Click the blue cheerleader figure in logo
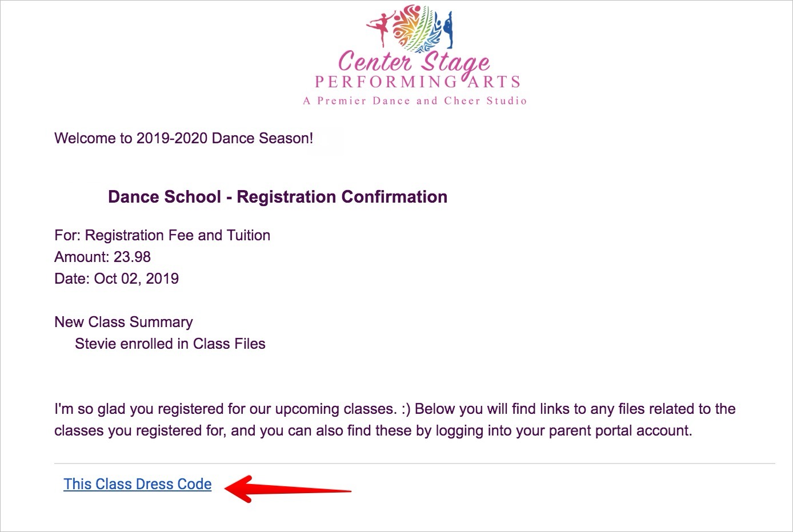The width and height of the screenshot is (793, 532). click(x=446, y=30)
